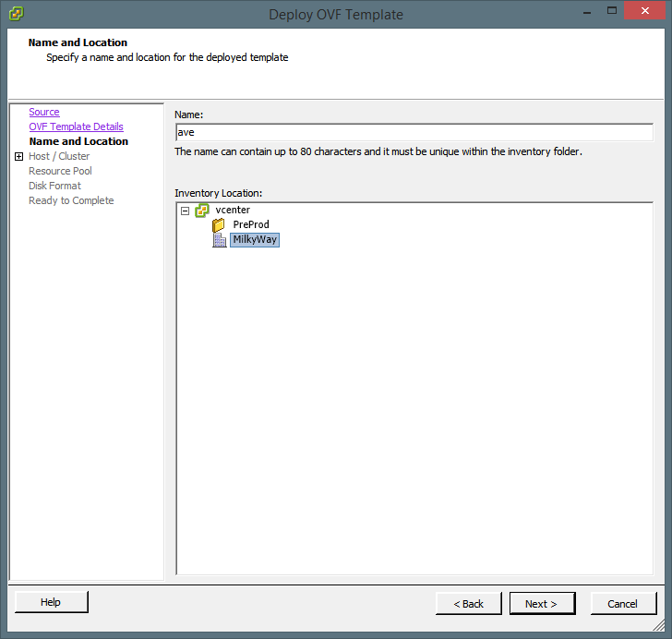The width and height of the screenshot is (672, 639).
Task: Expand the Host / Cluster step
Action: (x=18, y=157)
